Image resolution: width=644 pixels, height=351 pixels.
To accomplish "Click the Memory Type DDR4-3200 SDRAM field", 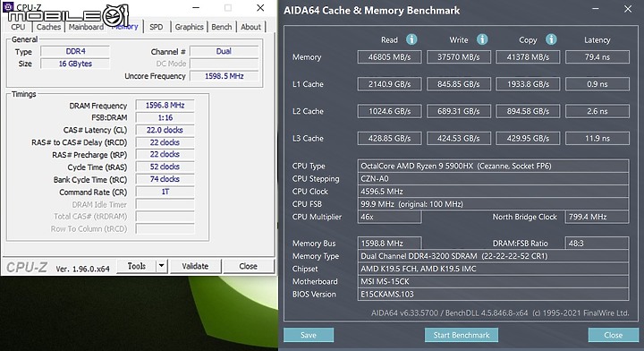I will tap(493, 256).
